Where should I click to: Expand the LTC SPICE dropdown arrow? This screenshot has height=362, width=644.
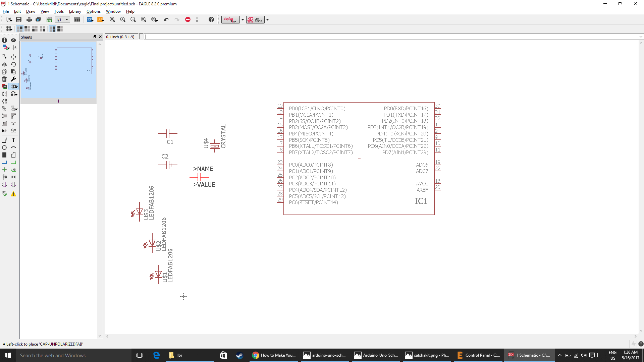(267, 19)
